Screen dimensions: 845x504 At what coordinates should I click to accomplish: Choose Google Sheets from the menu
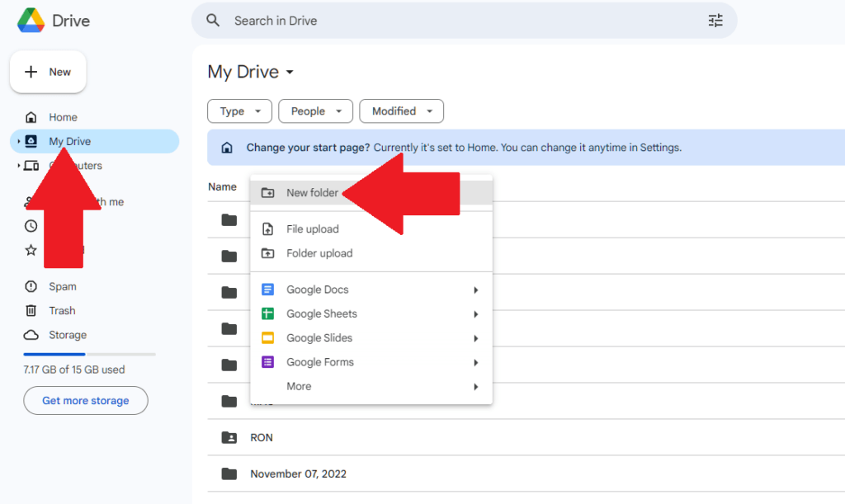[371, 314]
